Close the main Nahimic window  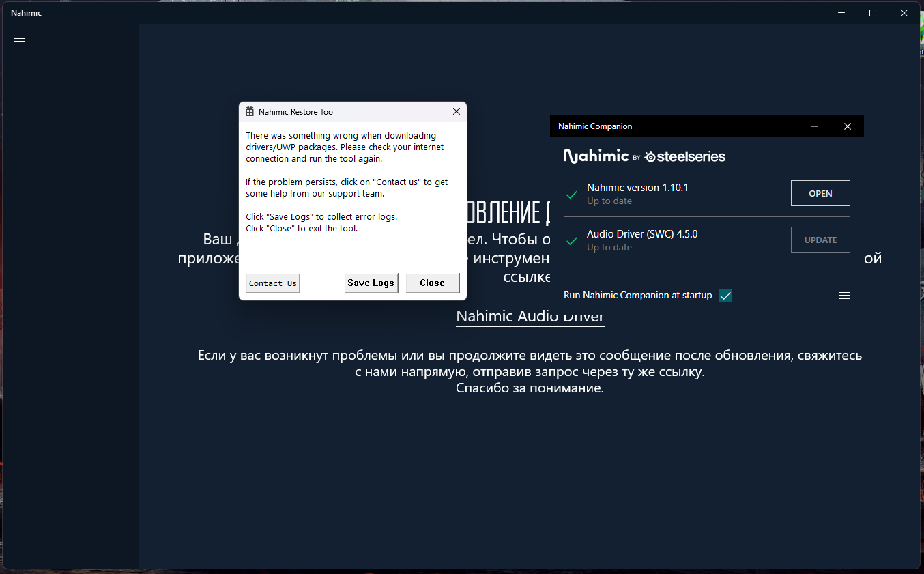(904, 13)
